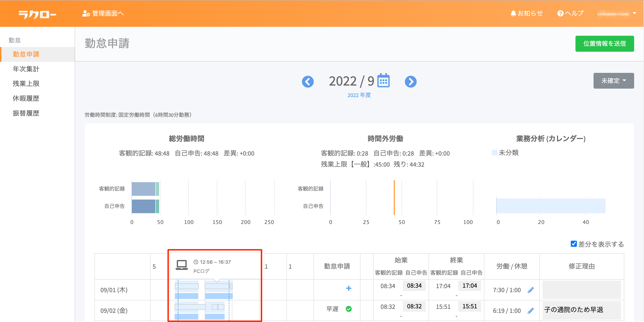Screen dimensions: 644x322
Task: Click 6:19 / 1:00 work/break value
Action: coord(506,311)
